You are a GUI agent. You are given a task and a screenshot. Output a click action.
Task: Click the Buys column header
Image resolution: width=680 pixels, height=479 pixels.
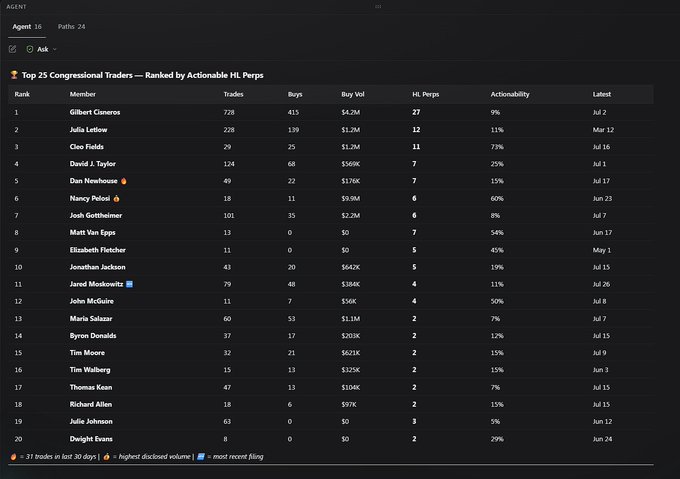click(x=295, y=94)
